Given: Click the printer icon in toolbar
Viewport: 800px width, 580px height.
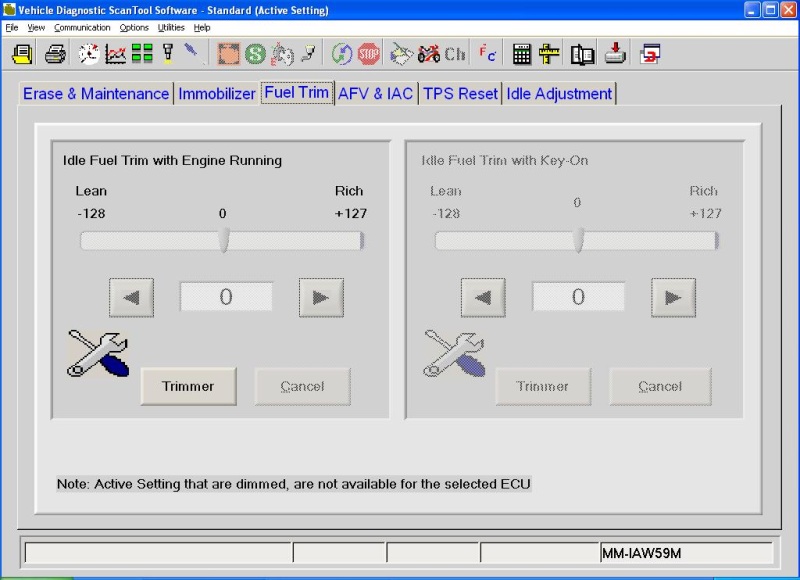Looking at the screenshot, I should [55, 54].
